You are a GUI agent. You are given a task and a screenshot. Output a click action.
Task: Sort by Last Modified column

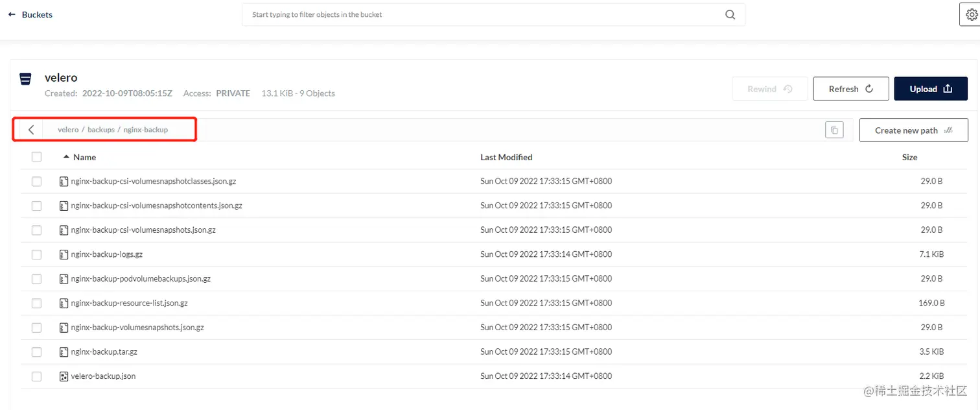pyautogui.click(x=506, y=157)
